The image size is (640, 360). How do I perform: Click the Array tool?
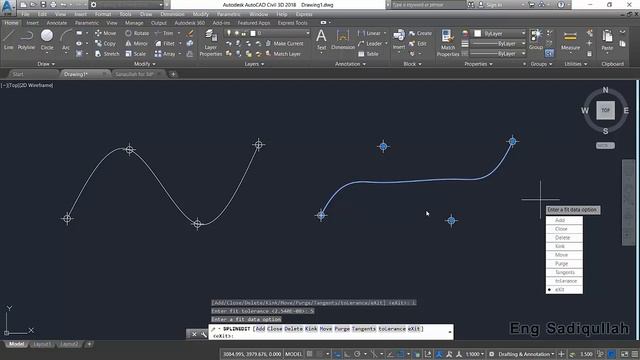point(165,53)
